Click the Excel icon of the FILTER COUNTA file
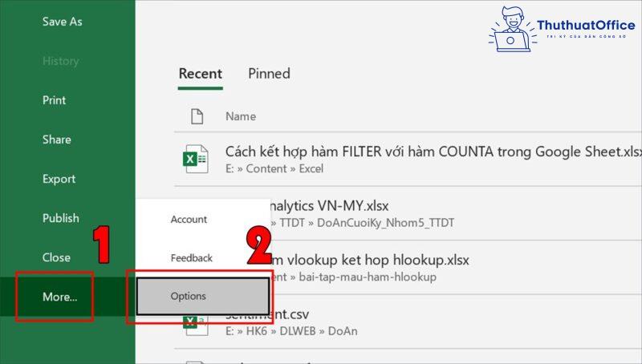The height and width of the screenshot is (364, 642). pos(195,159)
